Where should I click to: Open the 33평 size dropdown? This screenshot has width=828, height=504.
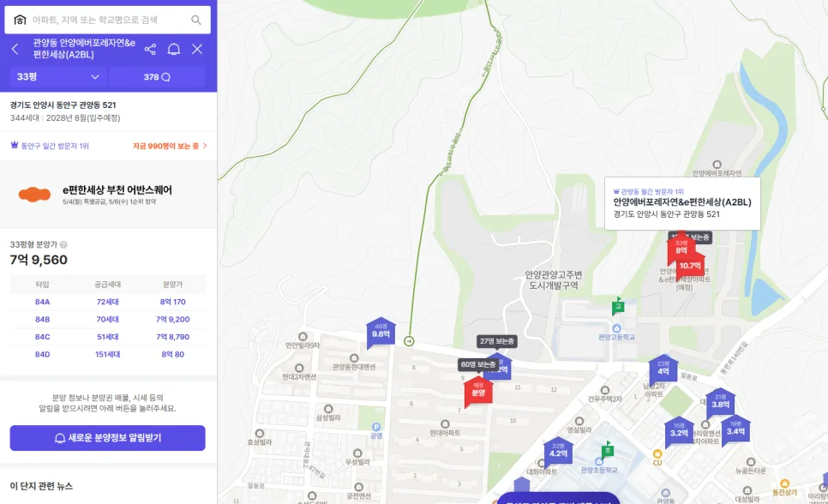pyautogui.click(x=57, y=77)
